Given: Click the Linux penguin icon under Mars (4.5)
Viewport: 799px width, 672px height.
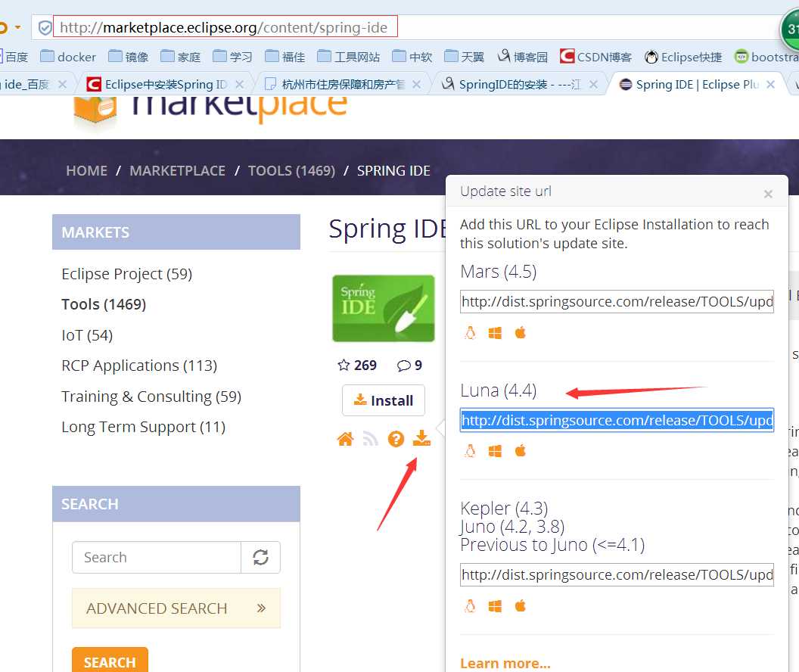Looking at the screenshot, I should [470, 333].
